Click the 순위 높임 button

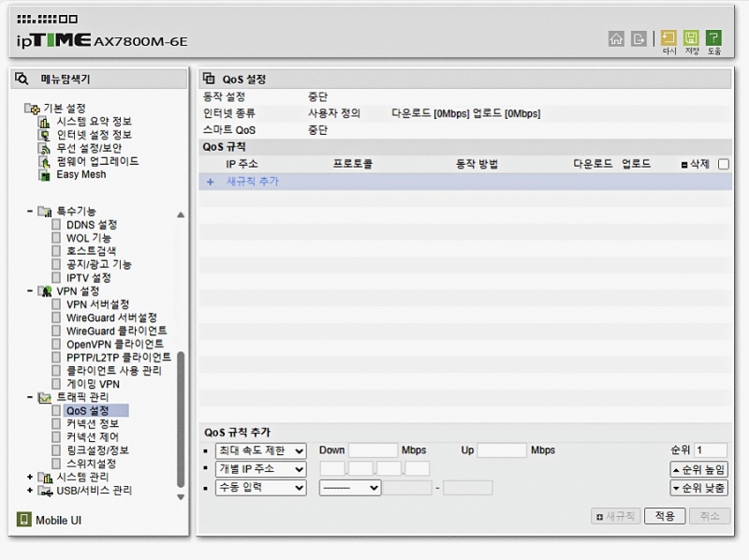(x=698, y=469)
